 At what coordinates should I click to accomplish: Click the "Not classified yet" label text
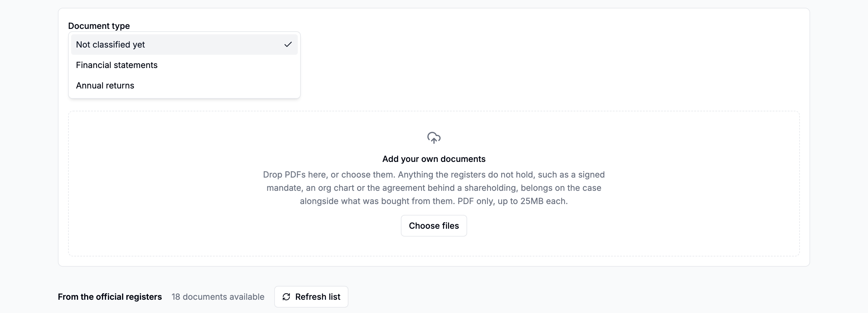click(110, 45)
